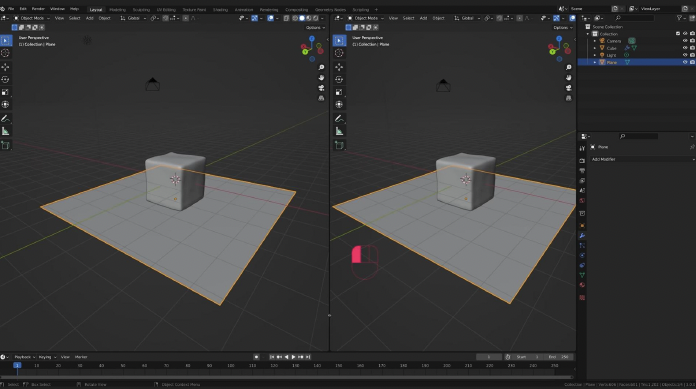Image resolution: width=696 pixels, height=389 pixels.
Task: Open the Add Modifier dropdown
Action: coord(642,159)
